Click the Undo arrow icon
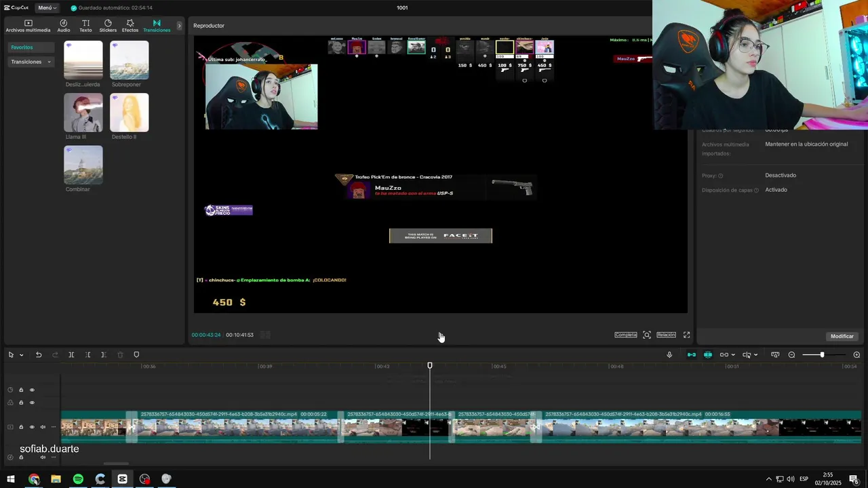Viewport: 868px width, 488px height. (x=39, y=354)
